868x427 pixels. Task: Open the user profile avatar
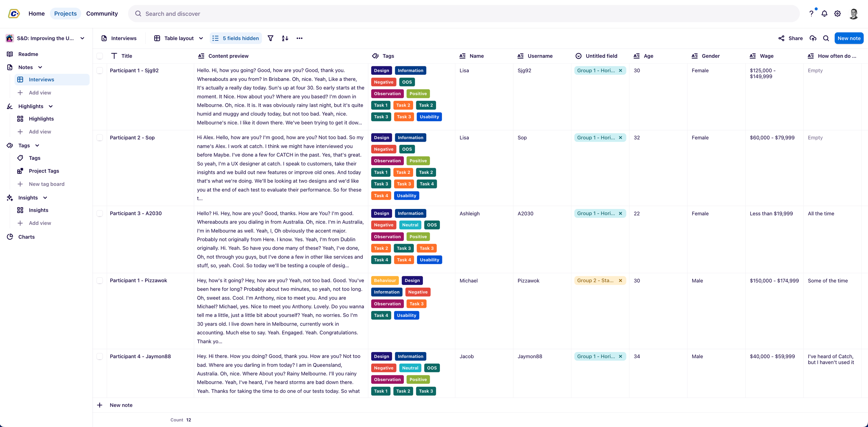[854, 14]
